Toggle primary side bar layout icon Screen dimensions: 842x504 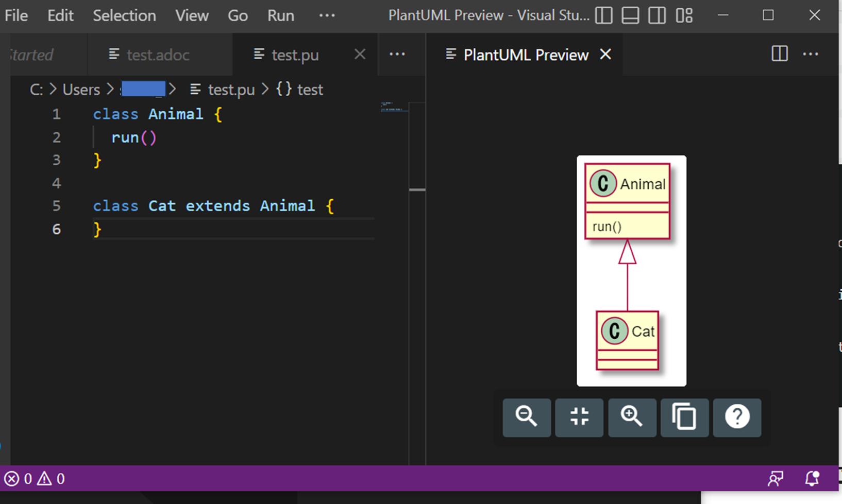(603, 15)
